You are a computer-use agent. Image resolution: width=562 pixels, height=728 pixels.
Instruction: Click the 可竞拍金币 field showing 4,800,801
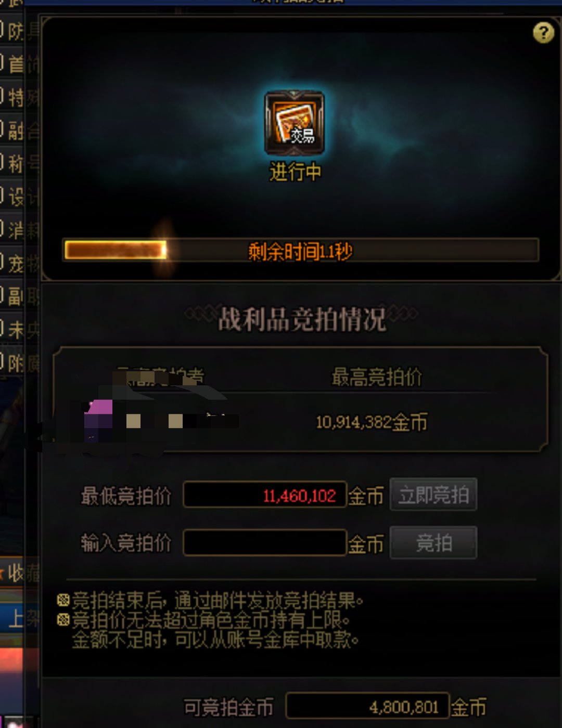click(x=367, y=707)
